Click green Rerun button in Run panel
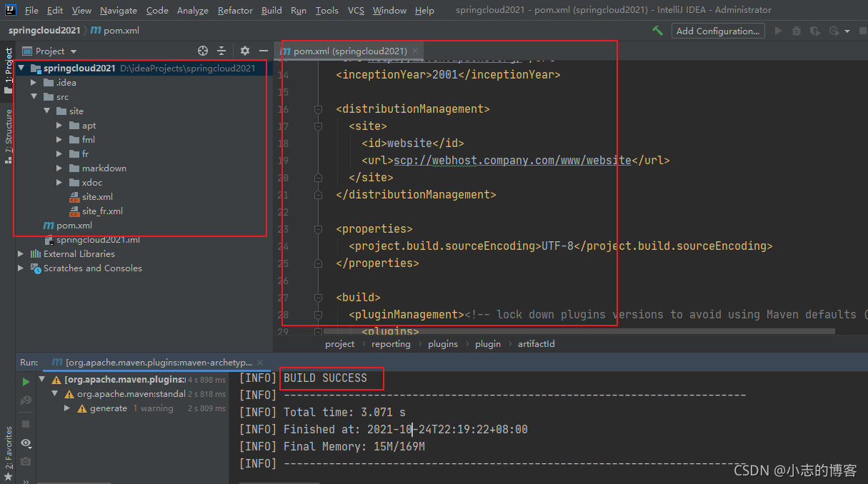The image size is (868, 484). coord(26,382)
